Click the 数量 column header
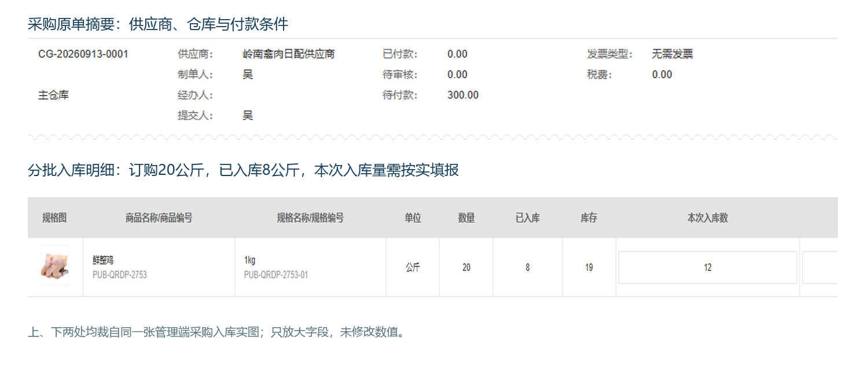Image resolution: width=868 pixels, height=388 pixels. coord(466,218)
